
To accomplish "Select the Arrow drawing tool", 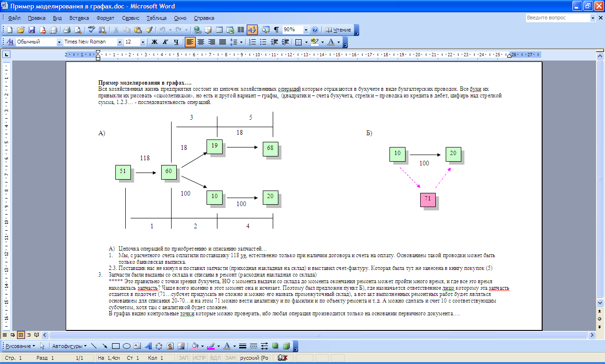I will pyautogui.click(x=105, y=346).
